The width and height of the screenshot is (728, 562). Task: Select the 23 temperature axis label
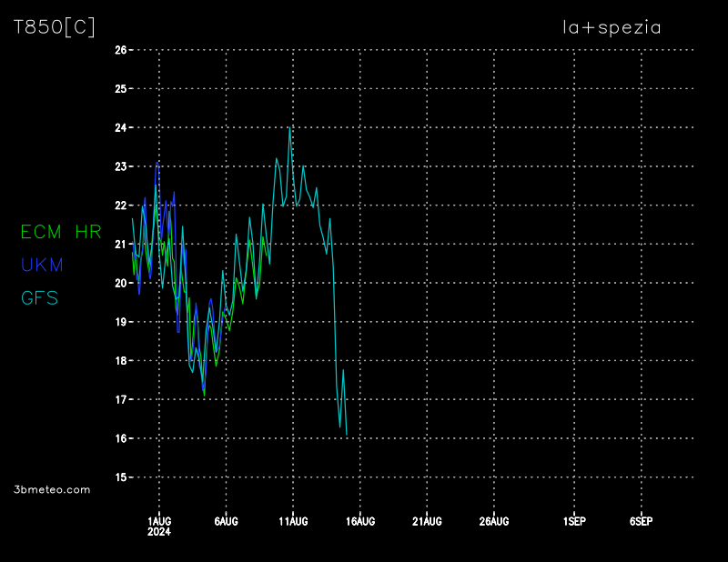point(120,166)
